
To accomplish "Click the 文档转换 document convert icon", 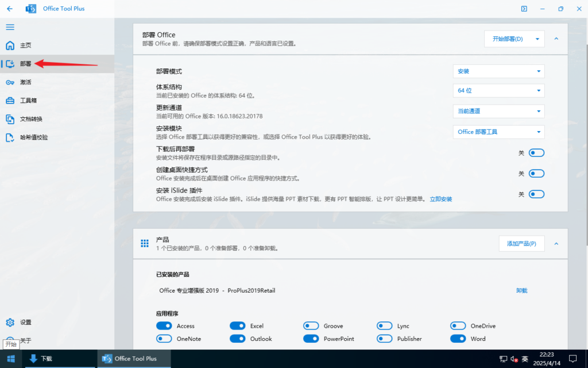I will [10, 119].
